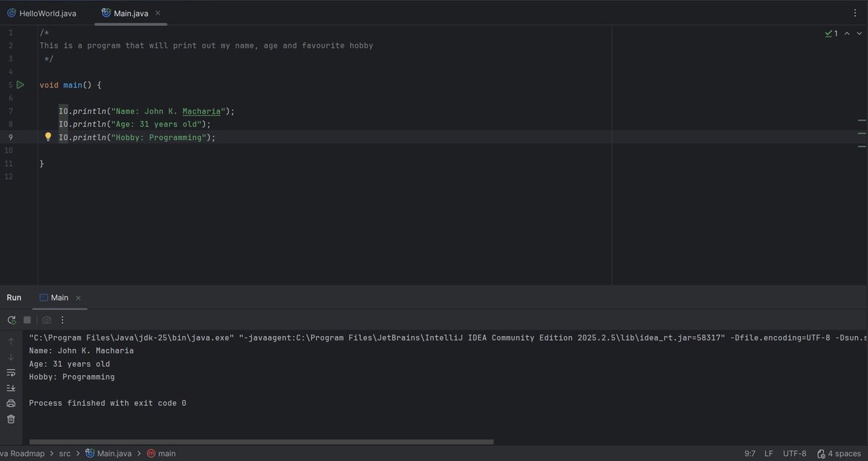Click the 4 spaces indent setting

click(x=845, y=453)
